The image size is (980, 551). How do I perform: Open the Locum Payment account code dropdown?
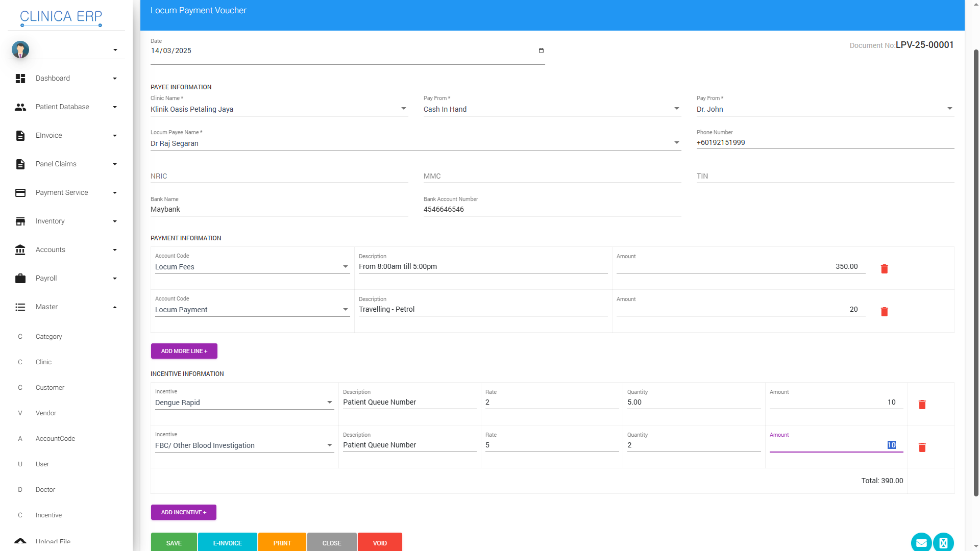click(x=345, y=310)
